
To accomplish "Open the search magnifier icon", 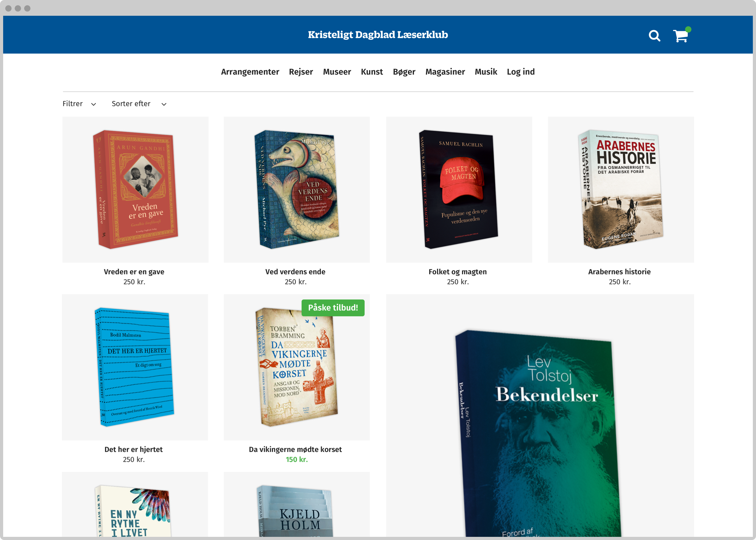I will tap(654, 35).
